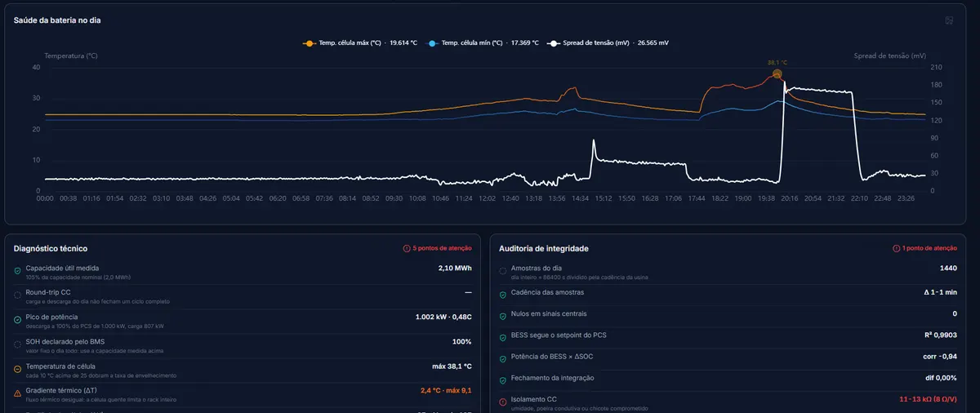Select the 'Diagnóstico técnico' panel heading

pyautogui.click(x=51, y=248)
